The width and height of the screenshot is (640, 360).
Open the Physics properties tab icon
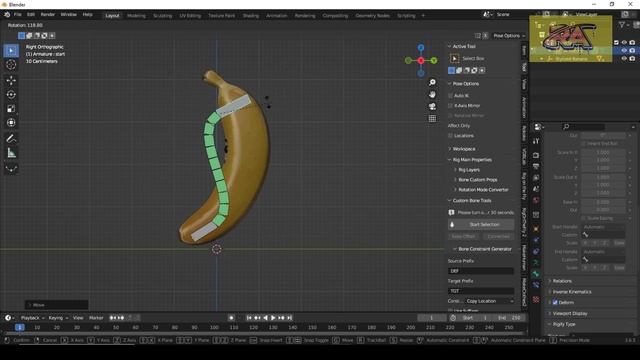coord(536,240)
